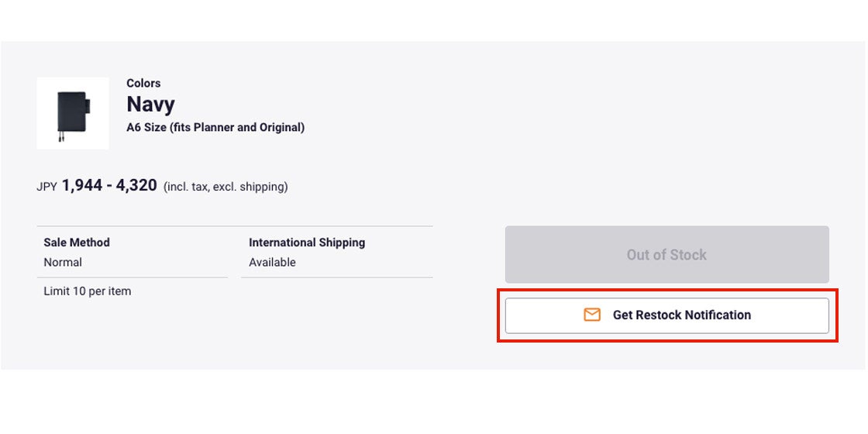868x434 pixels.
Task: Click the JPY currency label
Action: click(46, 187)
